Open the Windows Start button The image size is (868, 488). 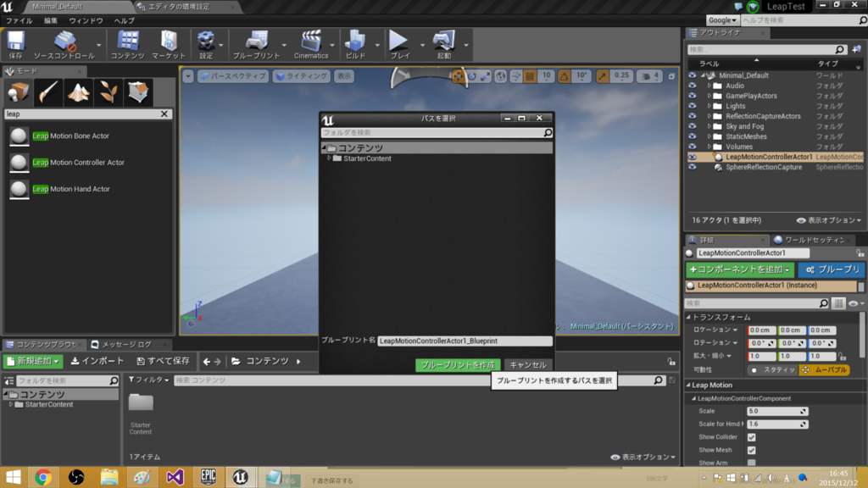click(x=13, y=477)
